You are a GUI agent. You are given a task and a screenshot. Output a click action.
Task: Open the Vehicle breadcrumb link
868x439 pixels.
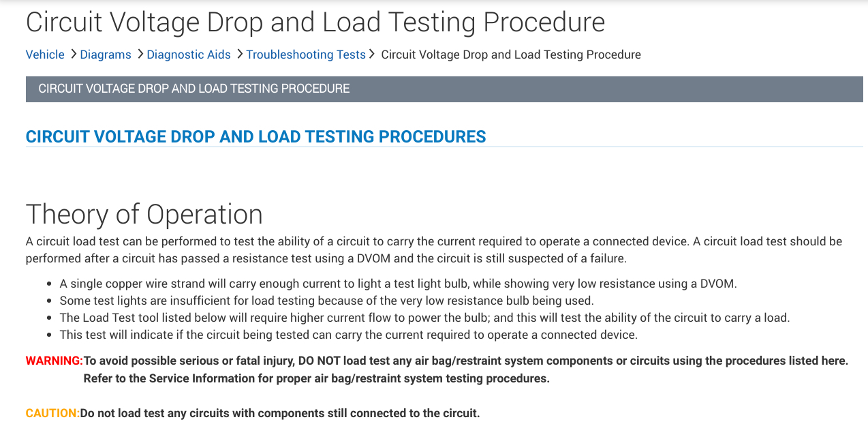coord(45,55)
